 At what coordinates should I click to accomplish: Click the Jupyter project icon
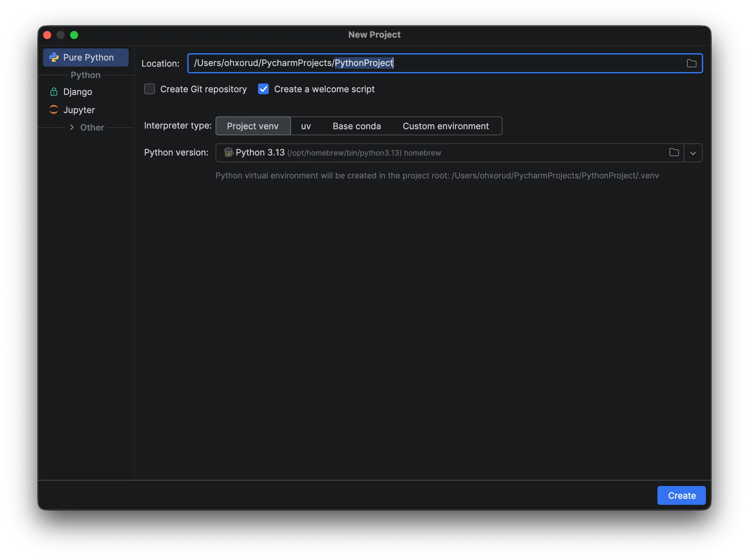(54, 110)
